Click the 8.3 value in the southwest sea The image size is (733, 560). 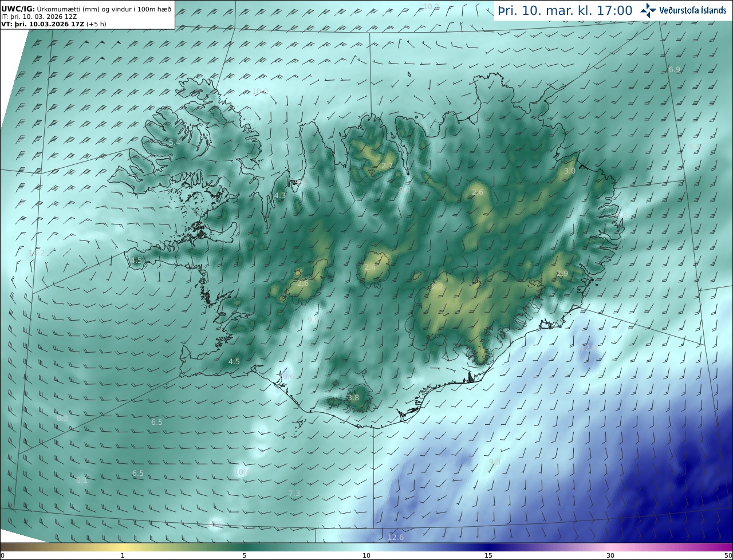pyautogui.click(x=62, y=419)
